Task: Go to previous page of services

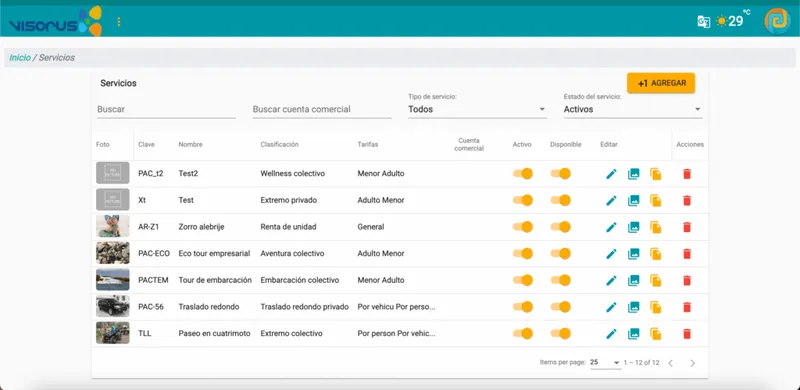Action: (670, 363)
